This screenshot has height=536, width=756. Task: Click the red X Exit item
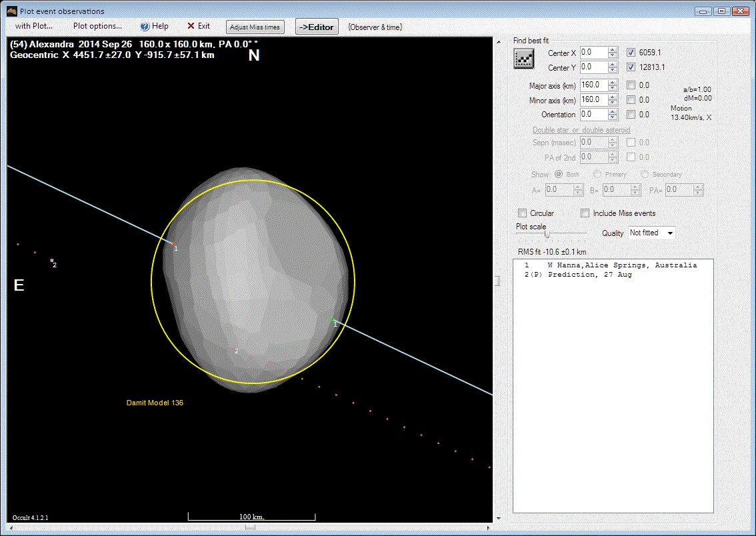pyautogui.click(x=199, y=26)
